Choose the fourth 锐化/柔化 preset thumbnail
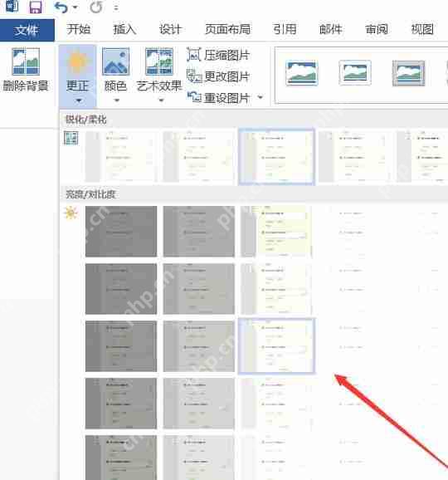 click(354, 157)
